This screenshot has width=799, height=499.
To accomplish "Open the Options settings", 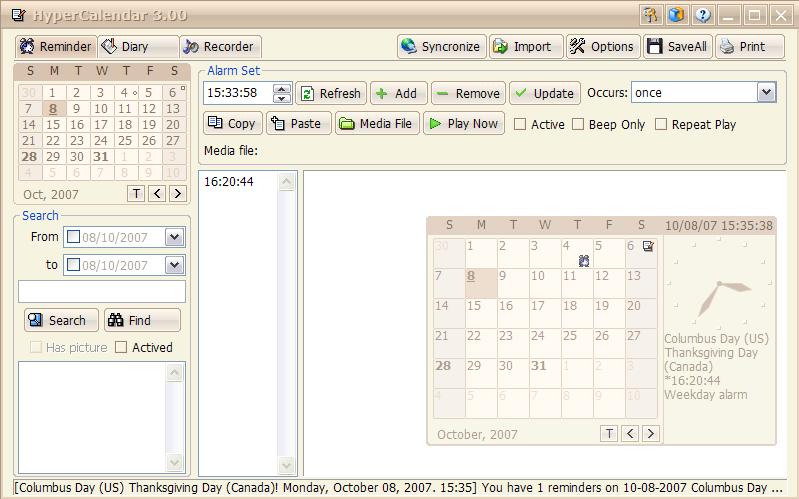I will tap(602, 46).
